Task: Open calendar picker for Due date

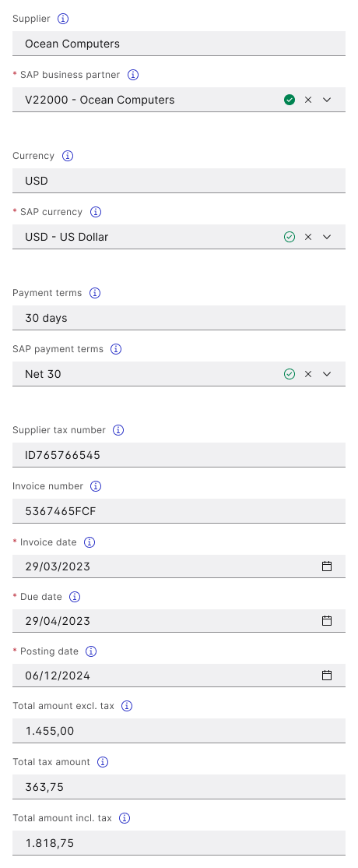Action: tap(327, 620)
